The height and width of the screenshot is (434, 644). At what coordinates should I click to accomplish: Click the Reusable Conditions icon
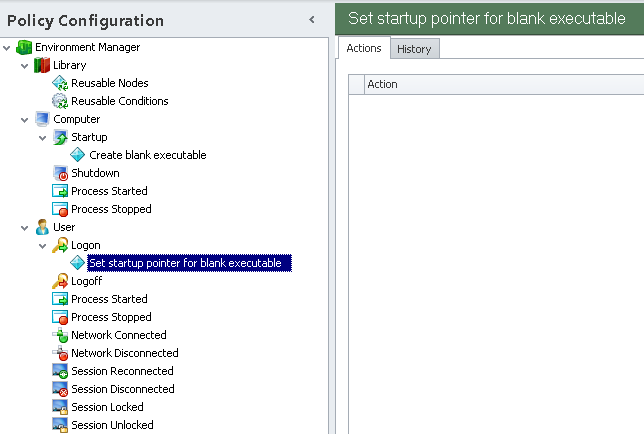tap(60, 101)
